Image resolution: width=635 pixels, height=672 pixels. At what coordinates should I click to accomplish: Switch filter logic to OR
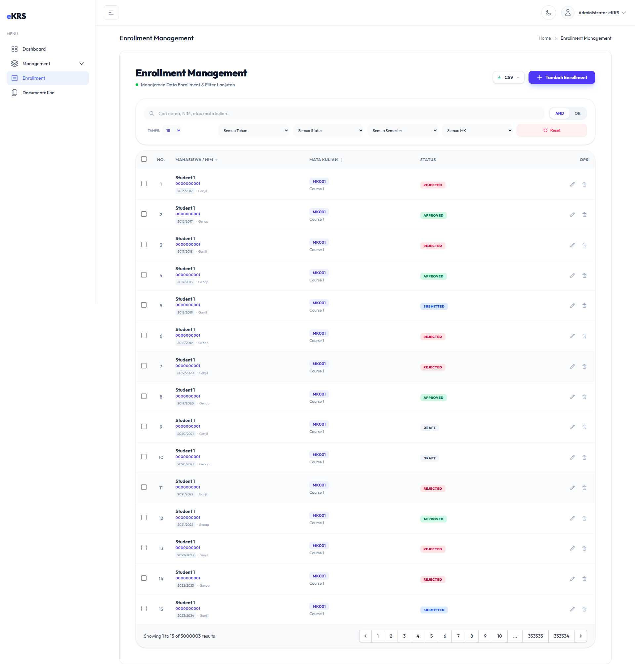(577, 113)
